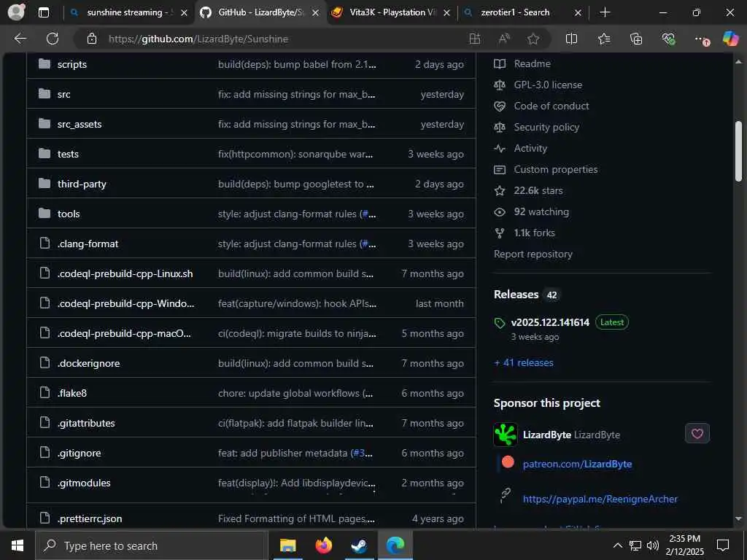Image resolution: width=747 pixels, height=560 pixels.
Task: Open the .prettierrc.json file
Action: pos(90,518)
